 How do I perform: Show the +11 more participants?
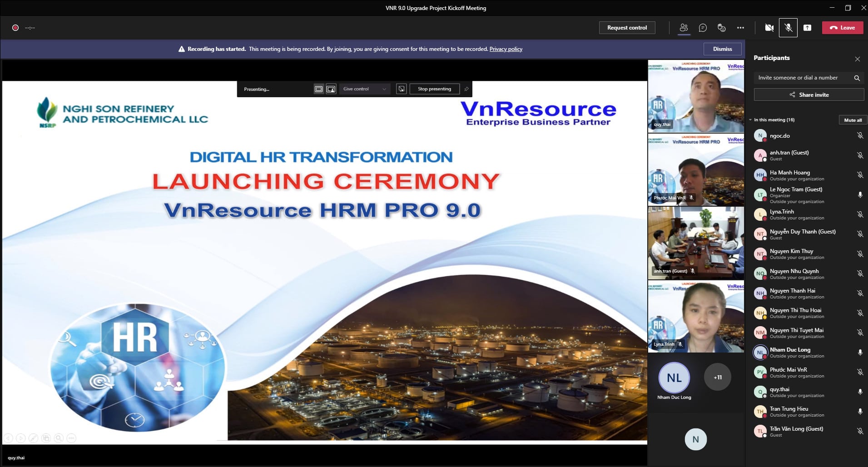717,377
